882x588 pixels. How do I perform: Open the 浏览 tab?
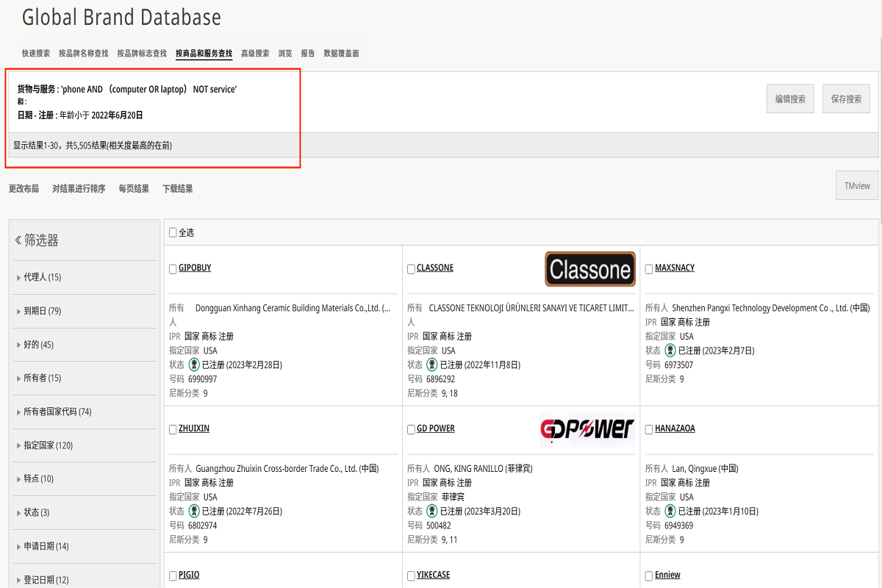point(285,54)
